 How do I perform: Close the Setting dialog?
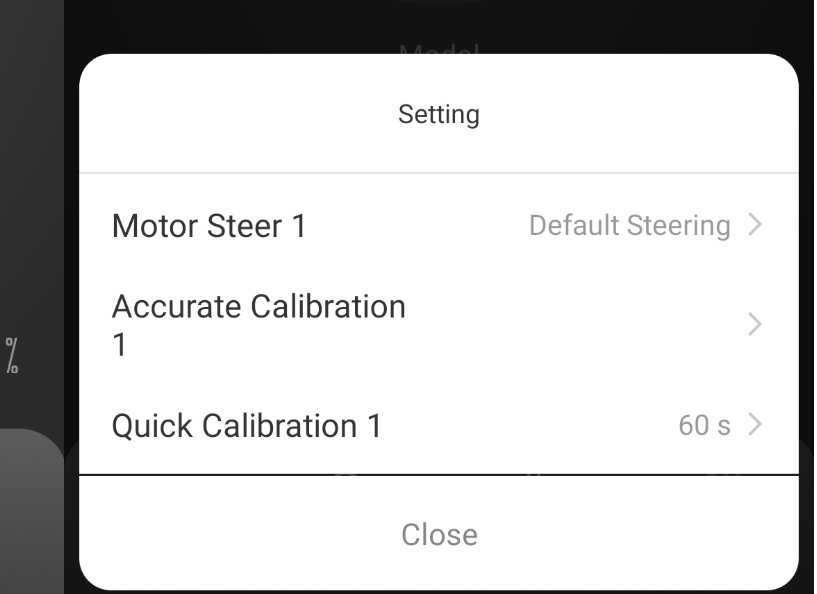tap(439, 535)
